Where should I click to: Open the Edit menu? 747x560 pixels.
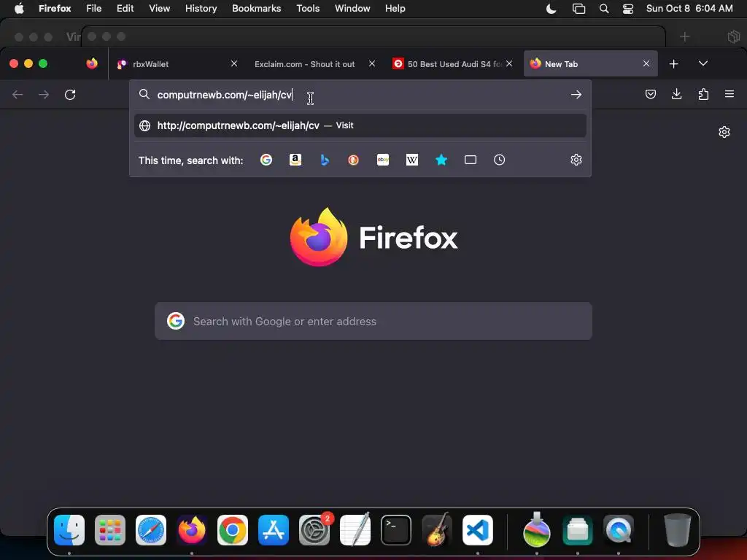[x=125, y=9]
